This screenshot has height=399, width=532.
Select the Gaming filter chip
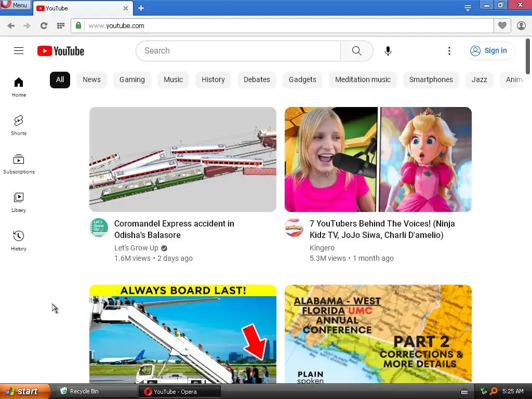pos(132,79)
